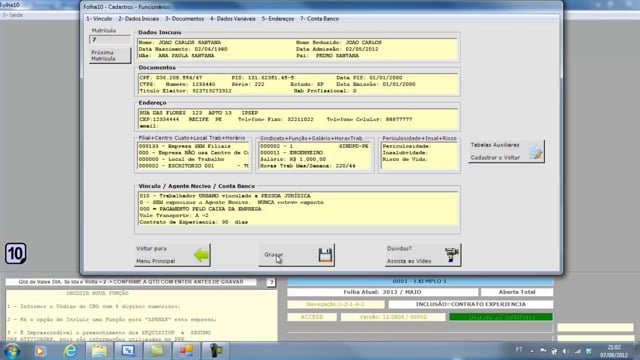The image size is (640, 360).
Task: Open the 2- Dados Iniciais menu
Action: (x=139, y=19)
